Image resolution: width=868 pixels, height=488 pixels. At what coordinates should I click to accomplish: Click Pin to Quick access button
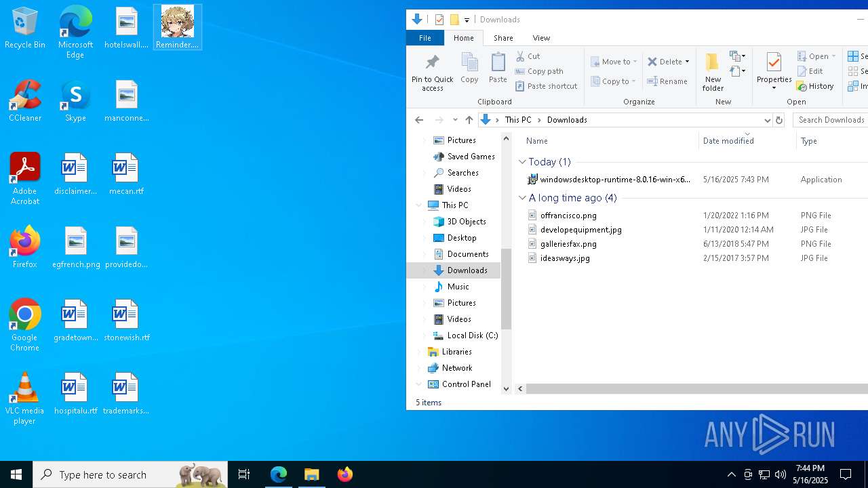coord(432,73)
